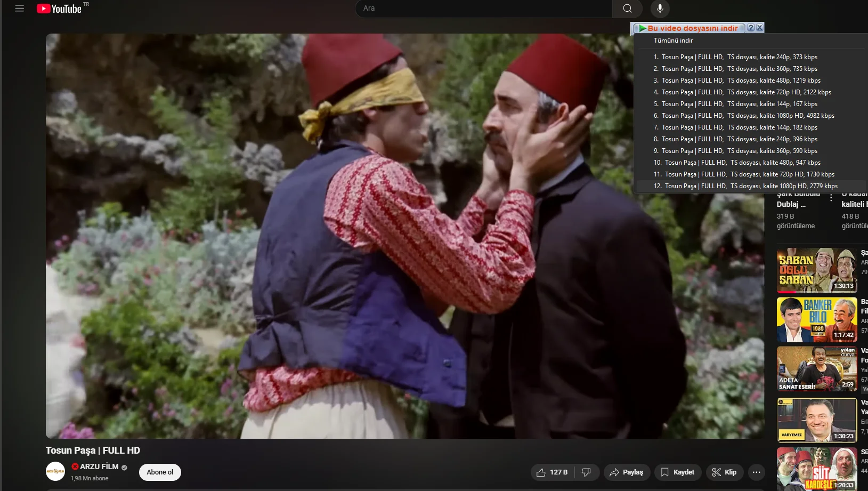Click the '319 B görüntüleme' view count
The width and height of the screenshot is (868, 491).
[796, 221]
